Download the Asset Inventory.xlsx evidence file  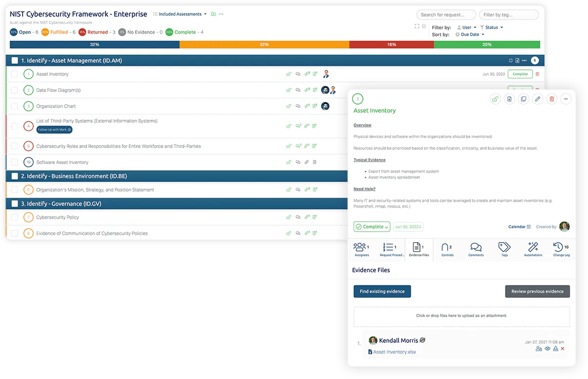click(555, 349)
